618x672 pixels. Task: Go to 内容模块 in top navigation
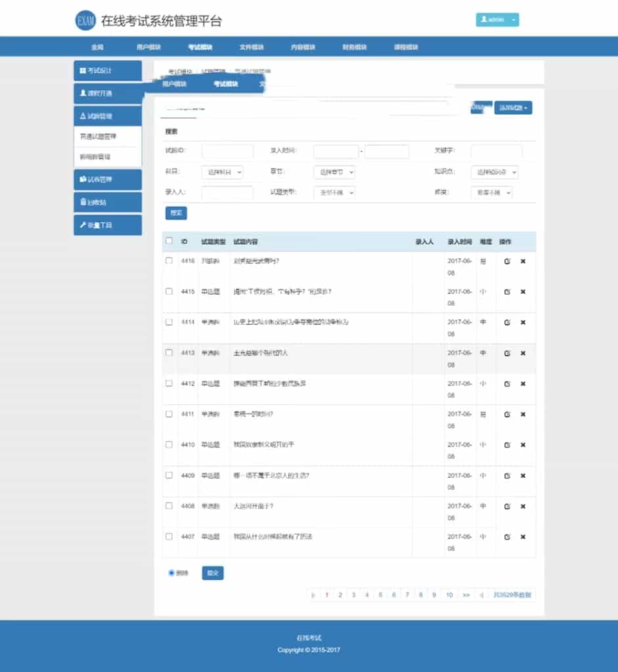coord(303,47)
